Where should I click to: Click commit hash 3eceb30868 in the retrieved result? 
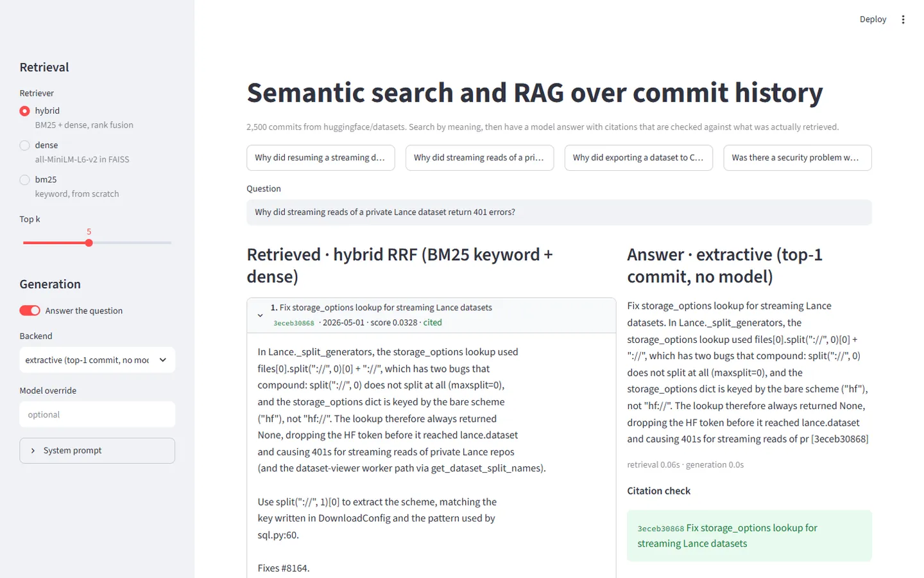pyautogui.click(x=294, y=323)
